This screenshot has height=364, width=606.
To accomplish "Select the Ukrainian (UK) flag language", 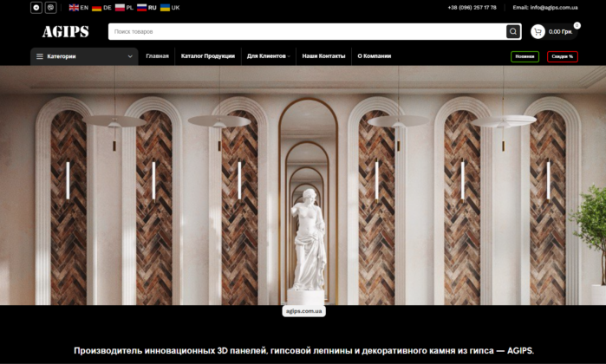I will click(x=170, y=8).
